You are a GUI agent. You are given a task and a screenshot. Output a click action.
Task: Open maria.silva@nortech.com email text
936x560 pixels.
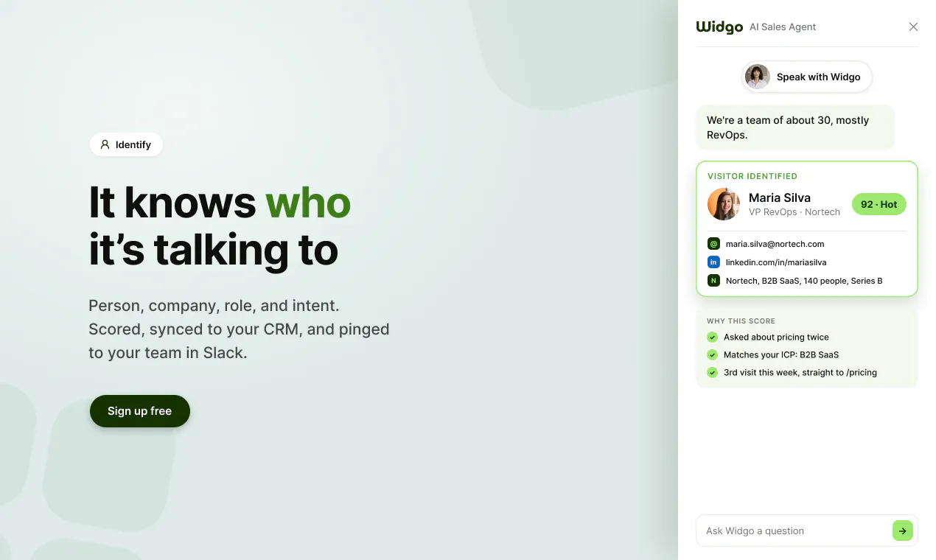pos(775,244)
